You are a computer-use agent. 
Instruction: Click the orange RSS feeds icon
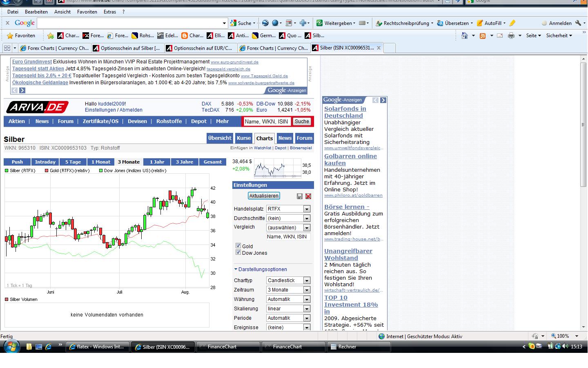[483, 36]
